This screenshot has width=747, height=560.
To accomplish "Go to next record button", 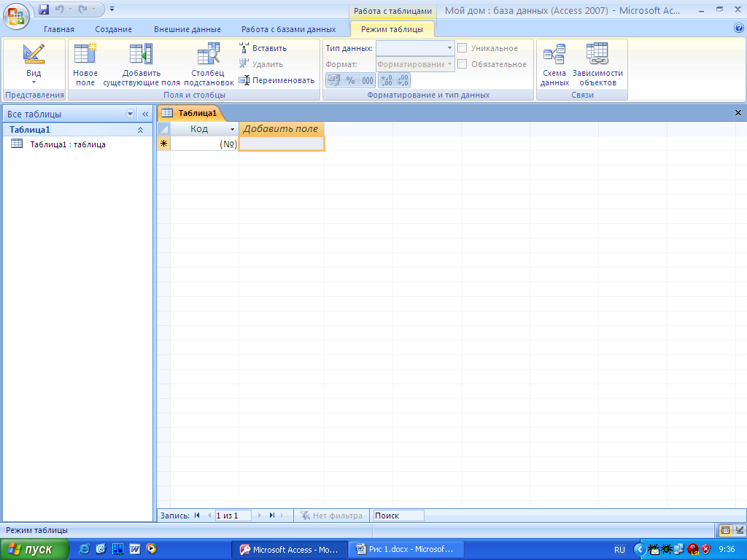I will (259, 516).
